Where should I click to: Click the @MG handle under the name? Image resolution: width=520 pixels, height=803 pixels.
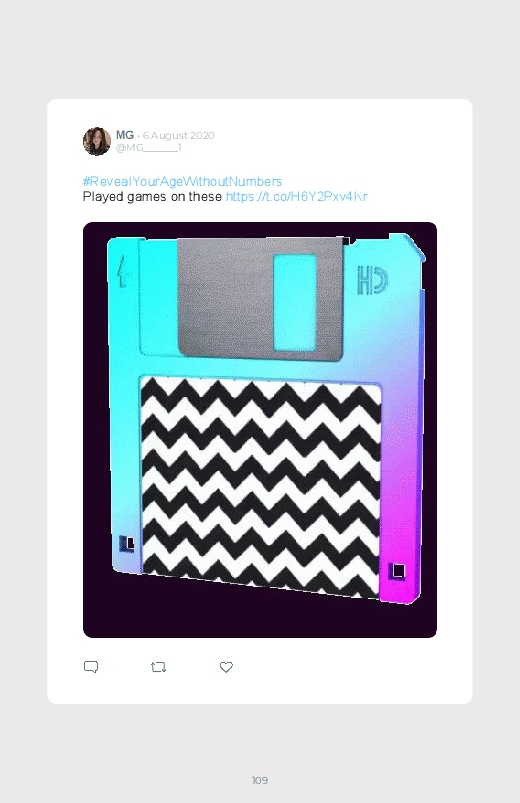(x=149, y=148)
